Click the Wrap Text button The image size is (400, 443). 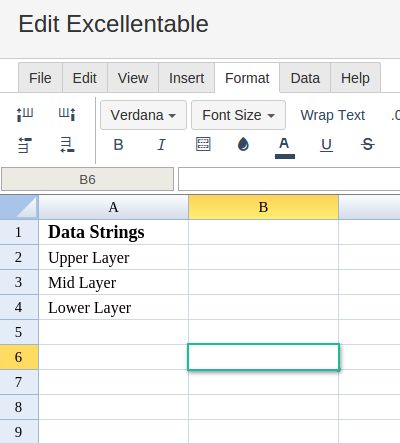pyautogui.click(x=333, y=115)
